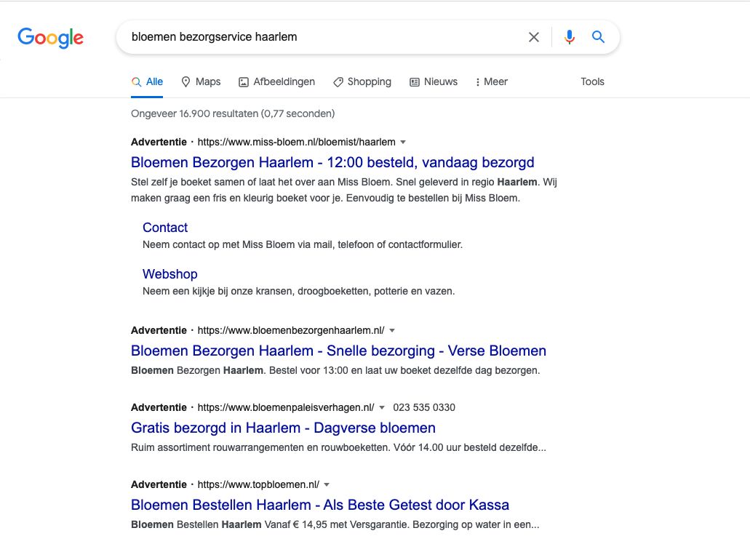Image resolution: width=750 pixels, height=560 pixels.
Task: Expand arrow next to miss-bloem.nl URL
Action: [x=403, y=142]
